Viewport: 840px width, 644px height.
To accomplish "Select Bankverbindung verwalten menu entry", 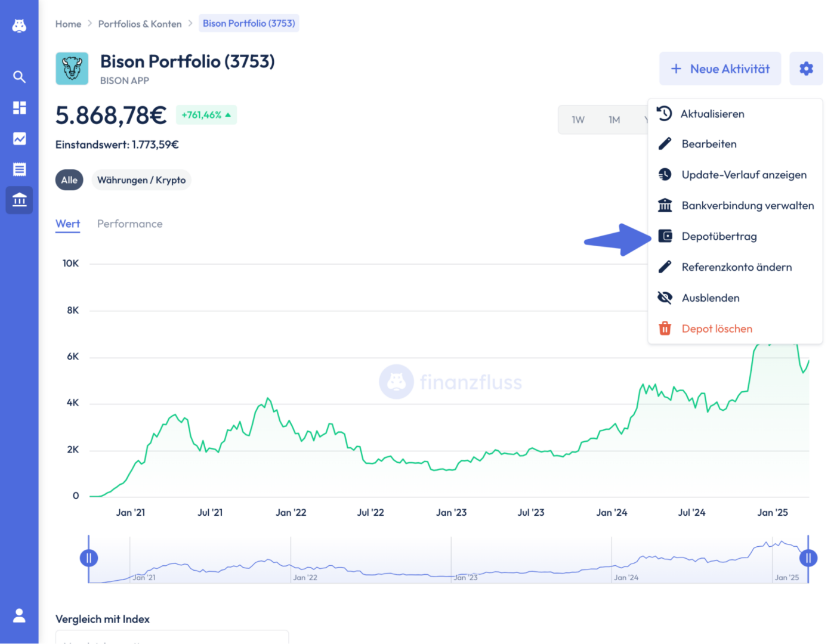I will pyautogui.click(x=735, y=206).
